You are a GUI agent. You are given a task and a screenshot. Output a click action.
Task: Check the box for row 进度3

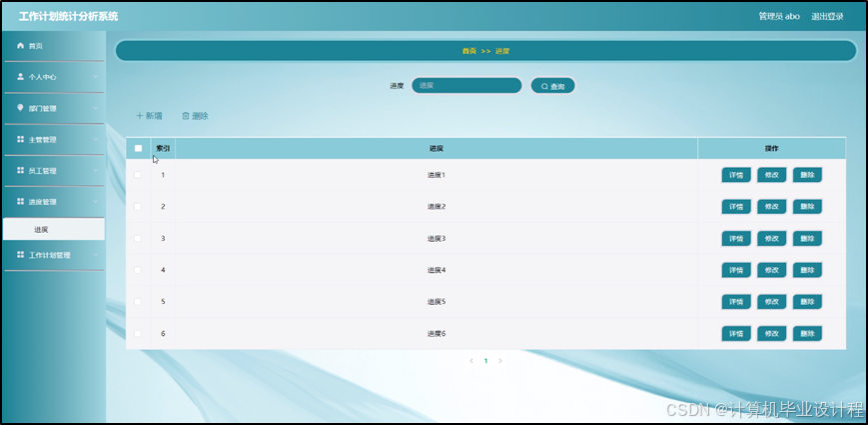tap(138, 238)
